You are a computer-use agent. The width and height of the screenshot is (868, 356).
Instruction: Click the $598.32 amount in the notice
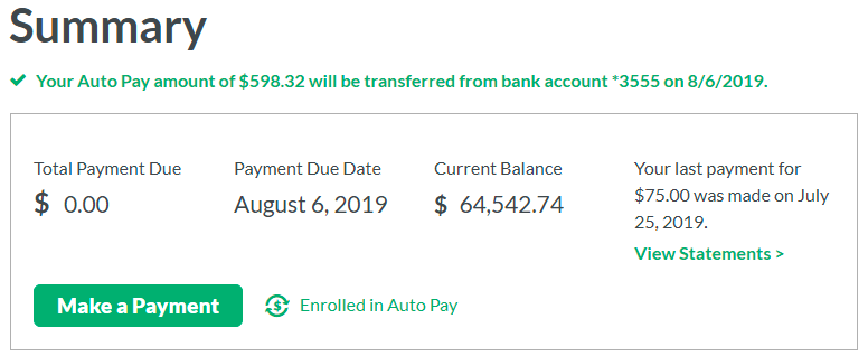[272, 82]
